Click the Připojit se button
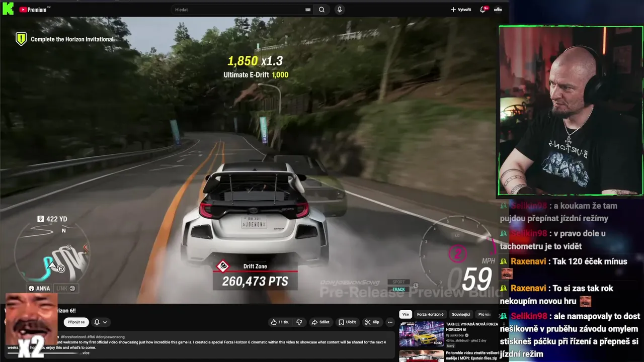 pyautogui.click(x=76, y=322)
